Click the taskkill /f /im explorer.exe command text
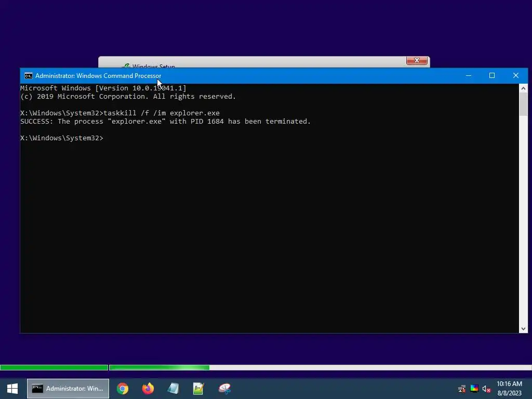 point(162,113)
